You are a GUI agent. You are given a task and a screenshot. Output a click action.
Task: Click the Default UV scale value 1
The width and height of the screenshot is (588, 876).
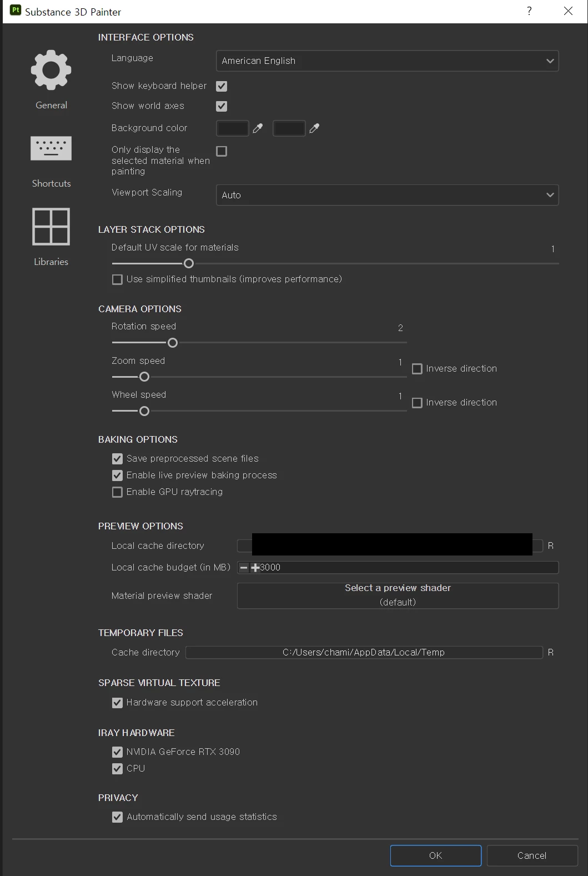point(552,249)
